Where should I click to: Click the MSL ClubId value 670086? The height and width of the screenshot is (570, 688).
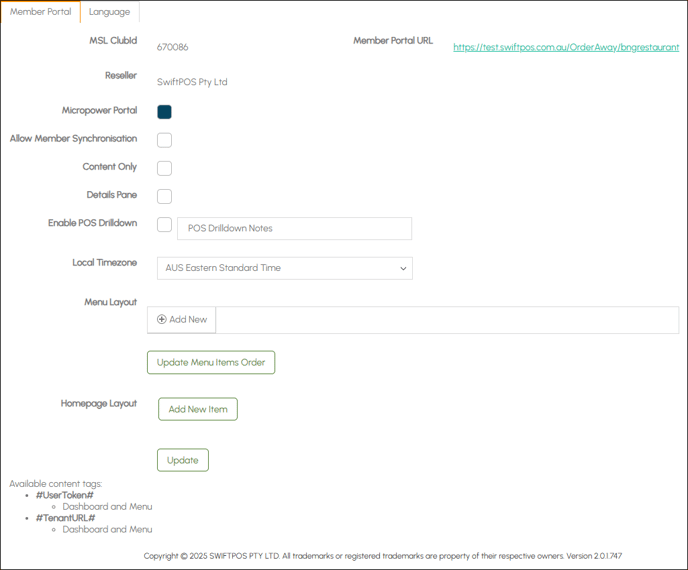172,47
